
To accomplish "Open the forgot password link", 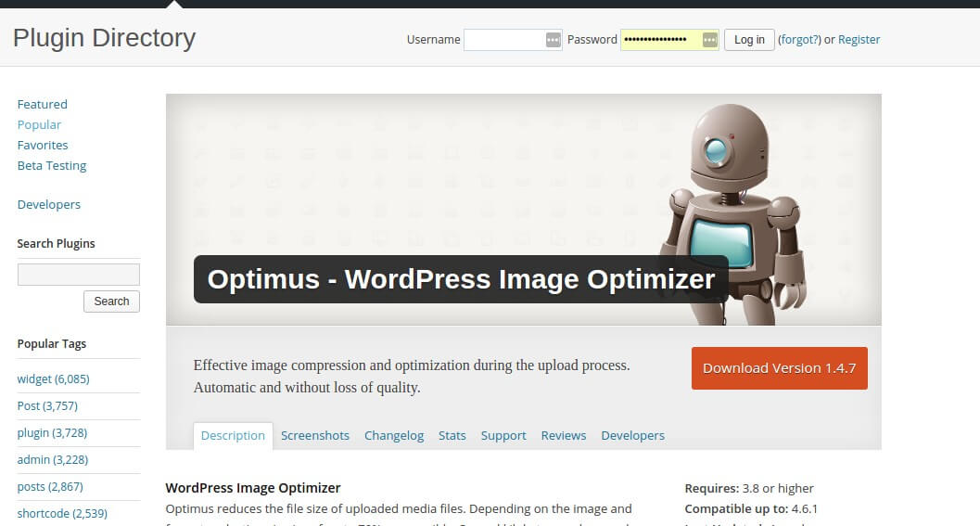I will point(799,39).
